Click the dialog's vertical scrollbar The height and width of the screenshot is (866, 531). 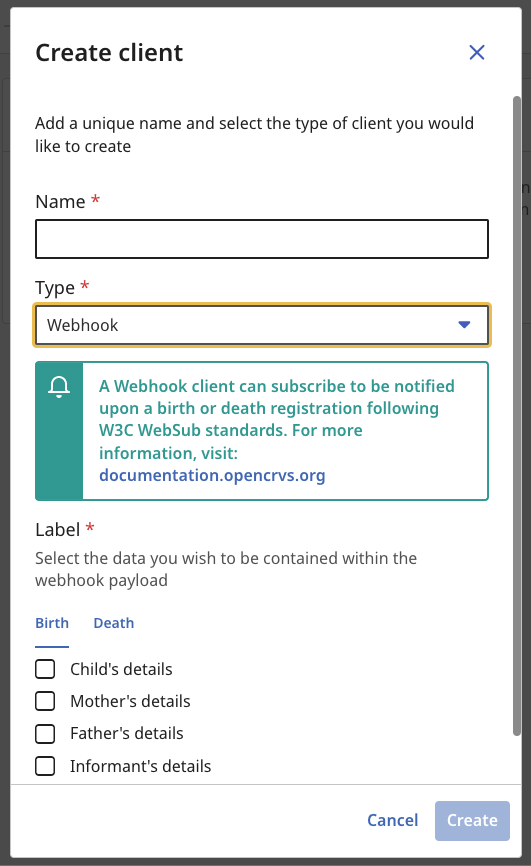tap(517, 416)
